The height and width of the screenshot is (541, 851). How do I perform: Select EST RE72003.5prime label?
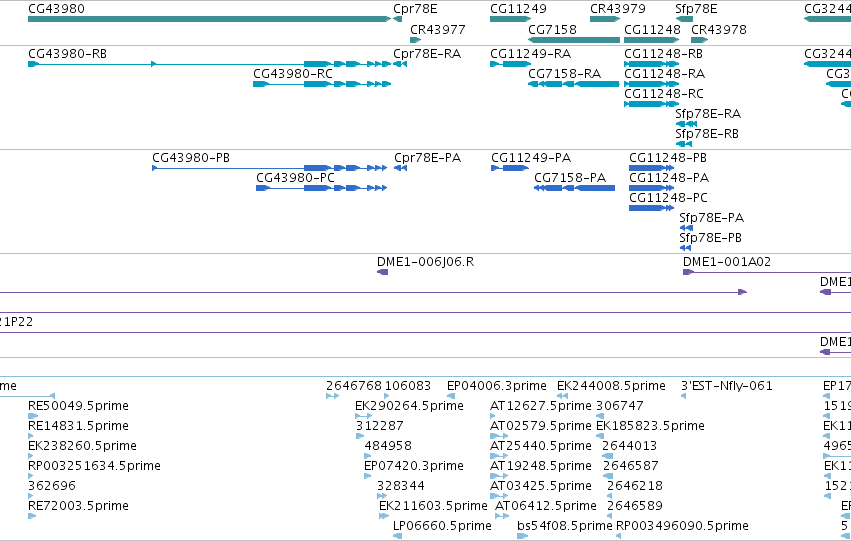coord(78,506)
